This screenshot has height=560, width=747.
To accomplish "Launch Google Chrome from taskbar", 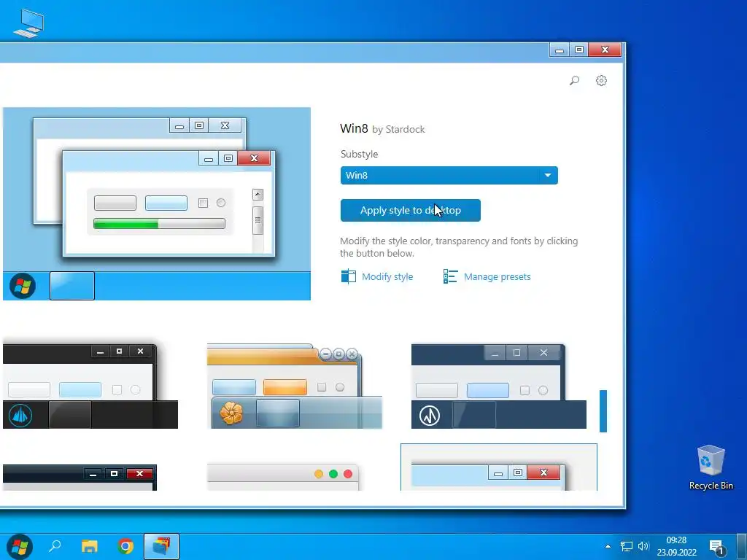I will coord(125,546).
